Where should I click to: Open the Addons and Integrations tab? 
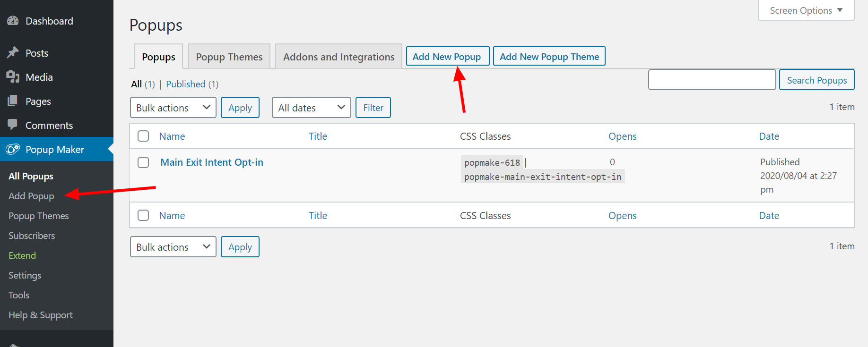click(339, 56)
